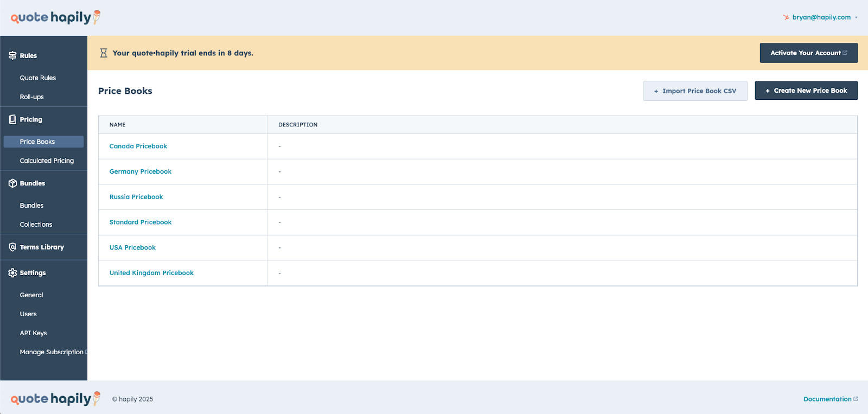Click the Pricing section book icon
Image resolution: width=868 pixels, height=414 pixels.
[x=12, y=119]
